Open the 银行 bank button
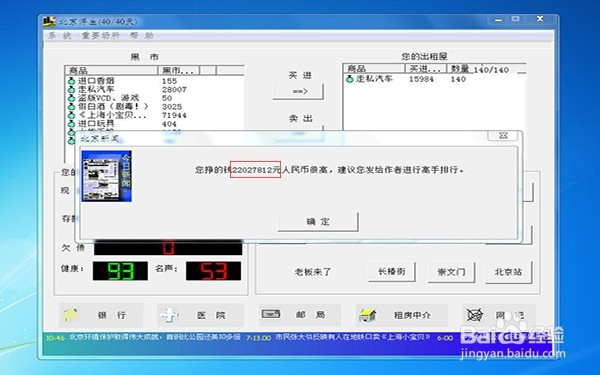Viewport: 600px width, 375px height. coord(101,315)
